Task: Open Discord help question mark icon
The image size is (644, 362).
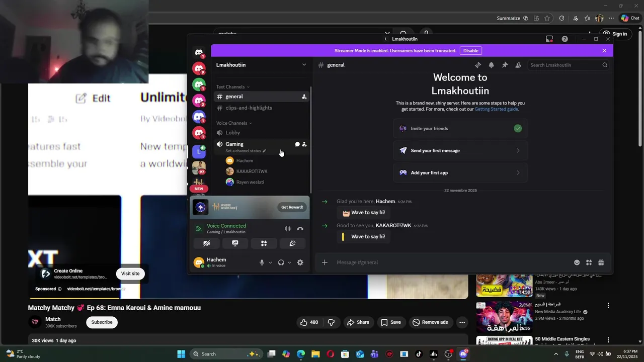Action: pos(565,39)
